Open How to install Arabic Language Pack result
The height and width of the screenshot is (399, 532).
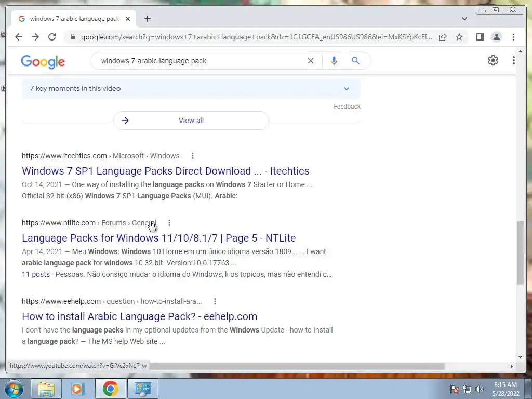[x=139, y=316]
